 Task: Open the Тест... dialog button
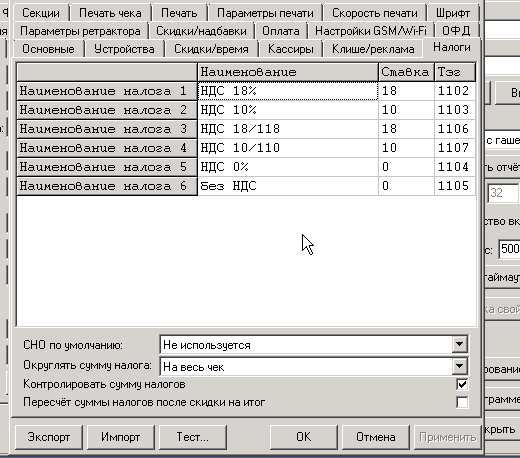click(x=193, y=437)
